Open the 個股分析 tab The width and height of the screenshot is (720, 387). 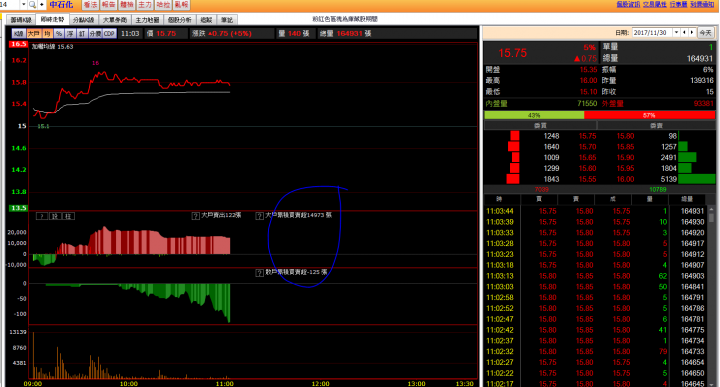180,20
